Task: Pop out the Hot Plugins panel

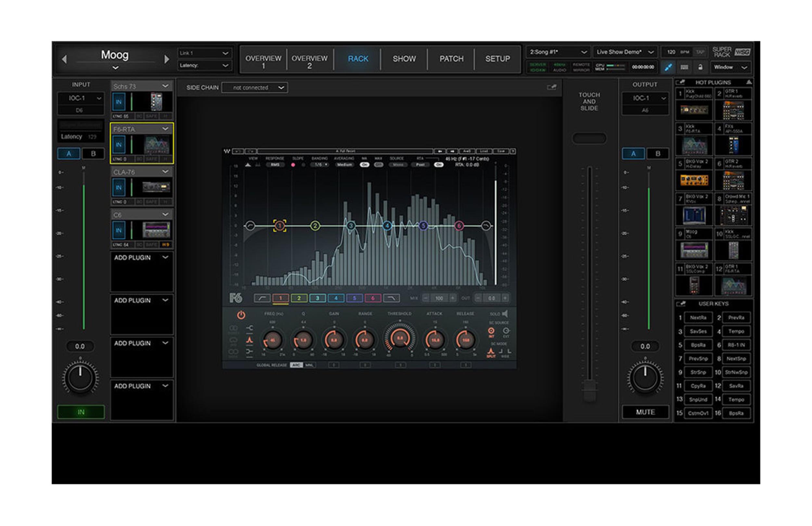Action: tap(680, 82)
